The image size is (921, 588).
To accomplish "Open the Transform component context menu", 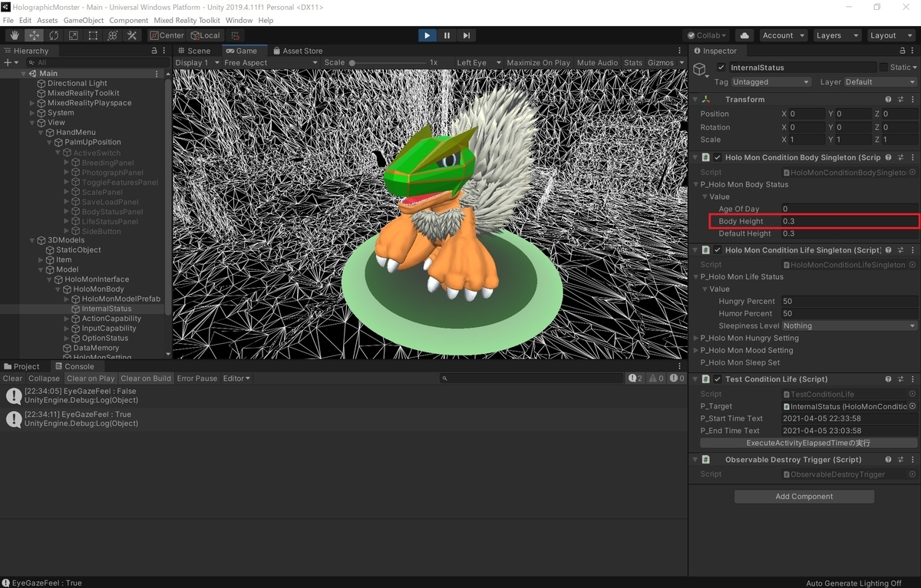I will click(911, 100).
